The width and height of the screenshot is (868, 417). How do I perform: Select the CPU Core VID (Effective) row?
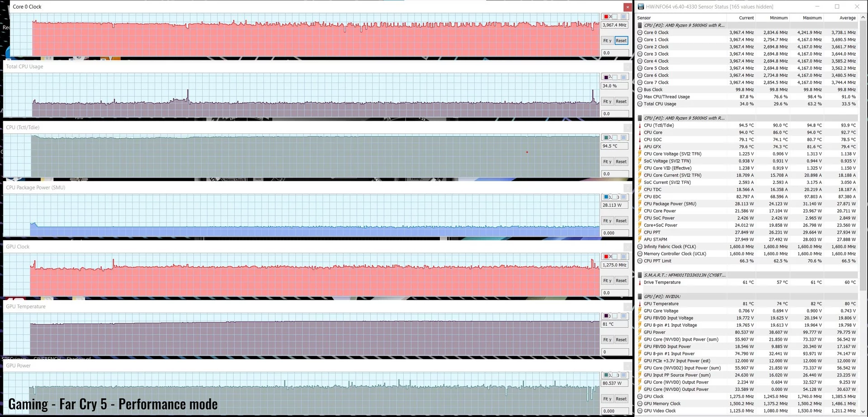(747, 169)
